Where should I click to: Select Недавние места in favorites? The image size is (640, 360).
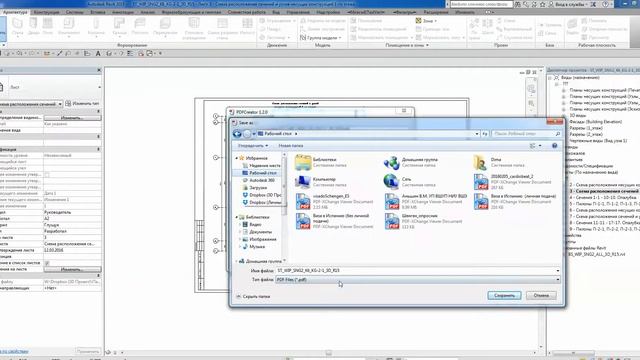pos(261,166)
